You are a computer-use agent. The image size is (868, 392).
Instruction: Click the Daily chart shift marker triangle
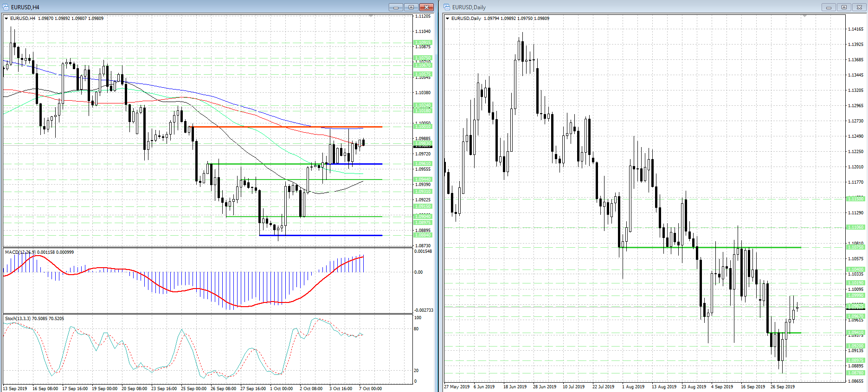[x=804, y=16]
